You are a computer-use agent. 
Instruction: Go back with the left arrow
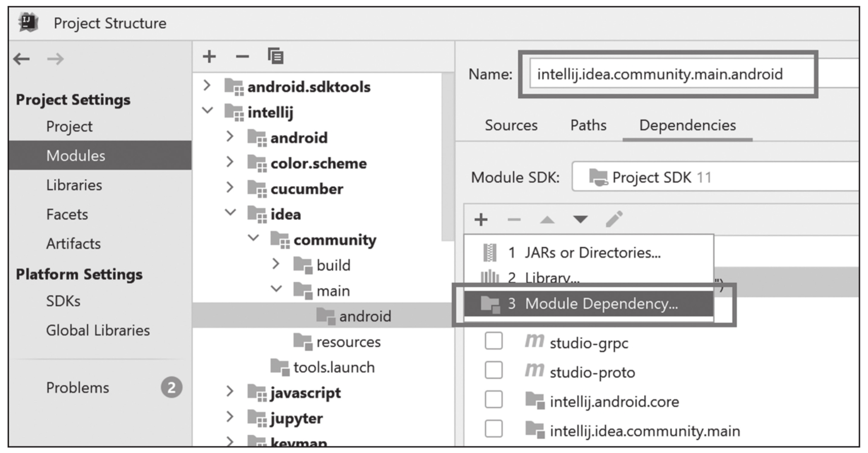[x=21, y=59]
